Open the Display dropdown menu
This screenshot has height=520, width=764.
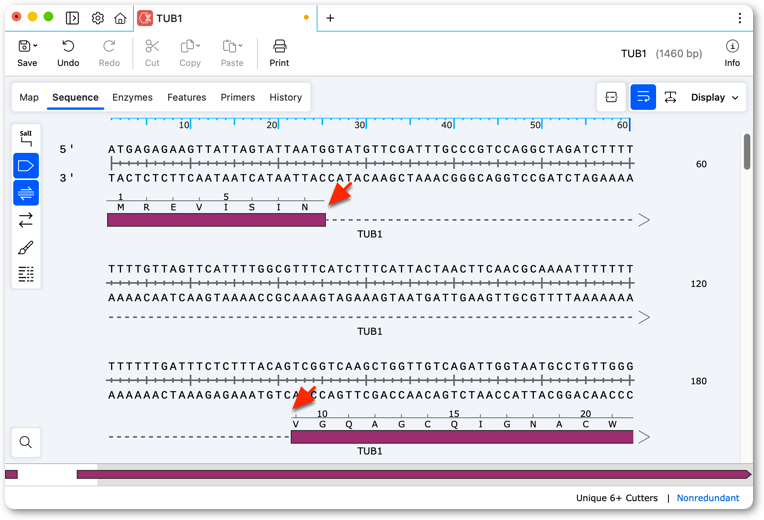[x=714, y=97]
